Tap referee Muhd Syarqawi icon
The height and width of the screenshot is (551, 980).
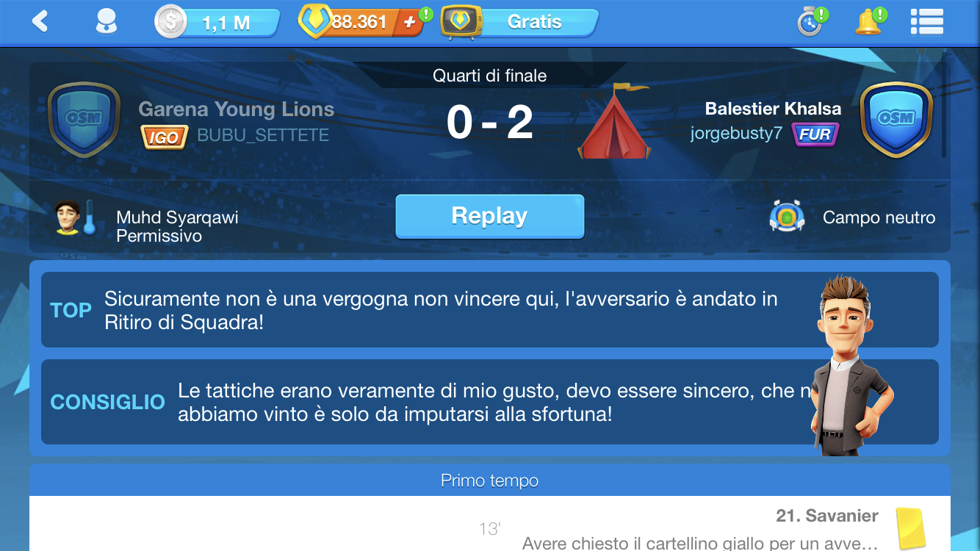pos(76,217)
